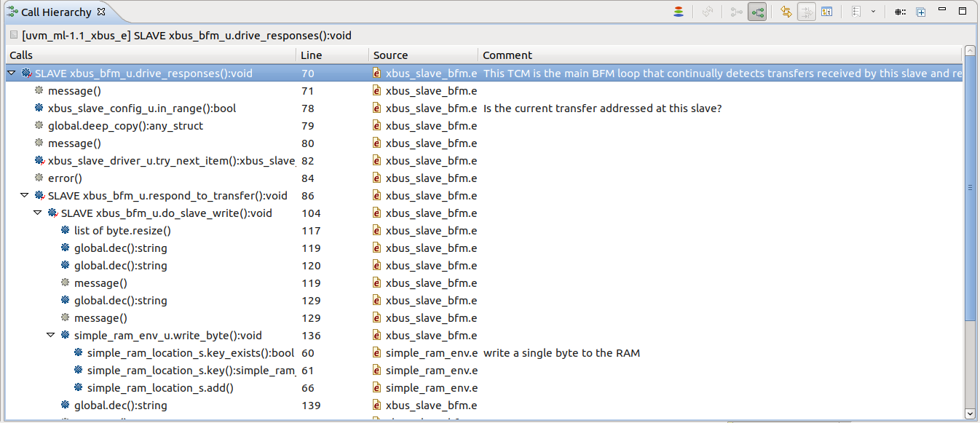Refresh the call hierarchy view
Viewport: 980px width, 423px height.
(708, 12)
